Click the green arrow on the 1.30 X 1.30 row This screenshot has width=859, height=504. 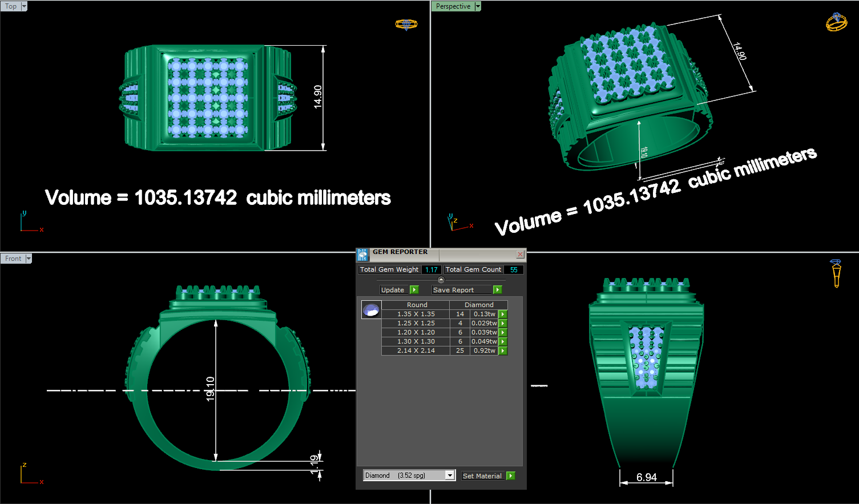[x=503, y=341]
